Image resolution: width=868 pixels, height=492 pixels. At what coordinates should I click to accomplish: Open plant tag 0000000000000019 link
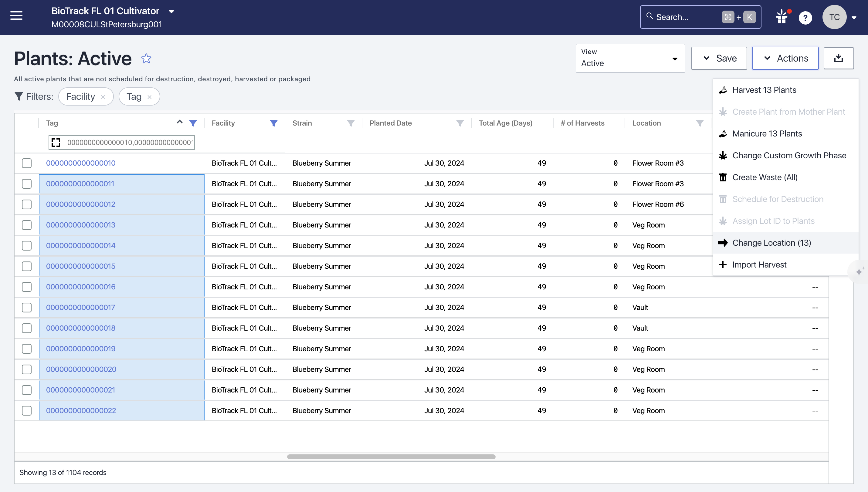click(81, 349)
